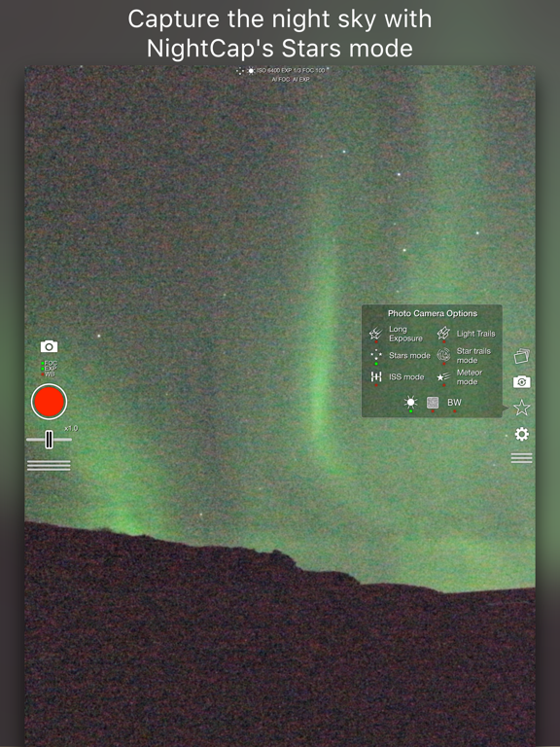Toggle BW black and white option

click(x=454, y=403)
